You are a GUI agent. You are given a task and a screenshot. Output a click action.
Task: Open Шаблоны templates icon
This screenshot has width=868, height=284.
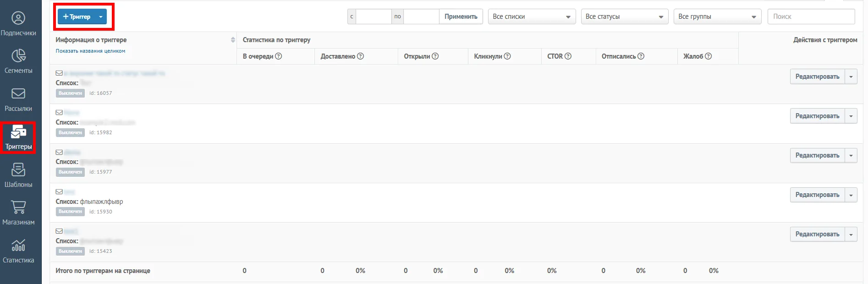[18, 169]
